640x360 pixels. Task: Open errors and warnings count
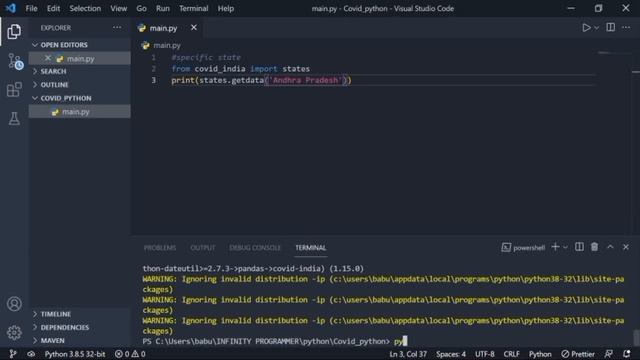130,354
